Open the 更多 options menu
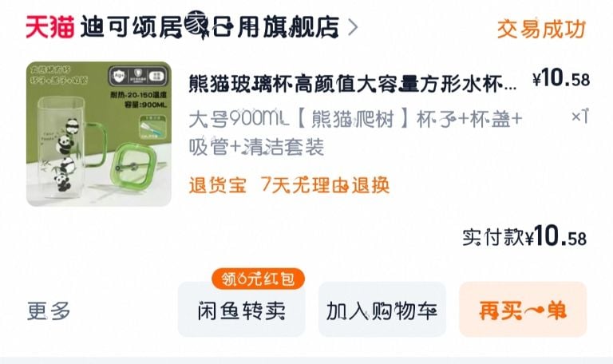This screenshot has width=613, height=364. coord(49,311)
